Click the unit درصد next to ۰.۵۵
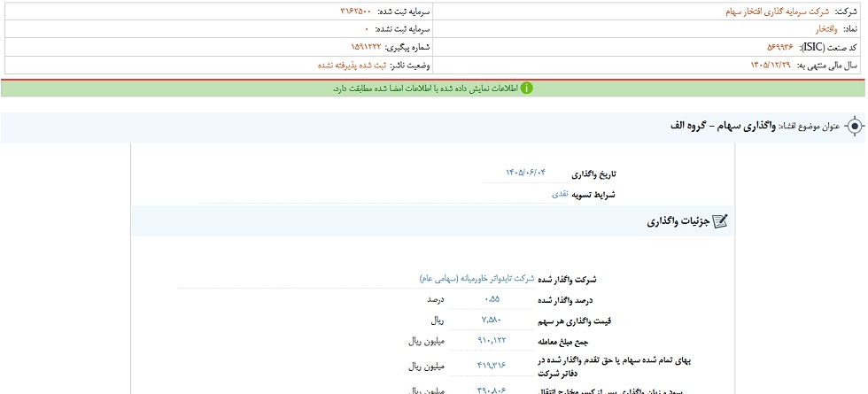 click(435, 300)
